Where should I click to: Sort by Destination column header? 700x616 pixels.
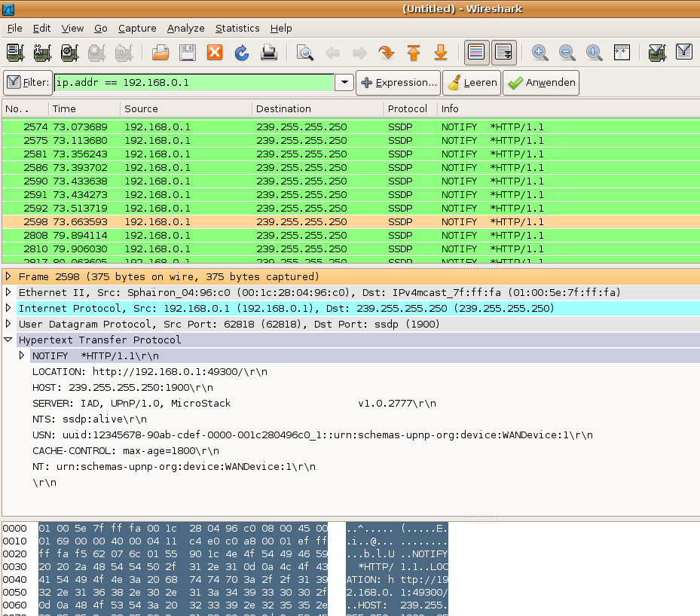point(318,109)
